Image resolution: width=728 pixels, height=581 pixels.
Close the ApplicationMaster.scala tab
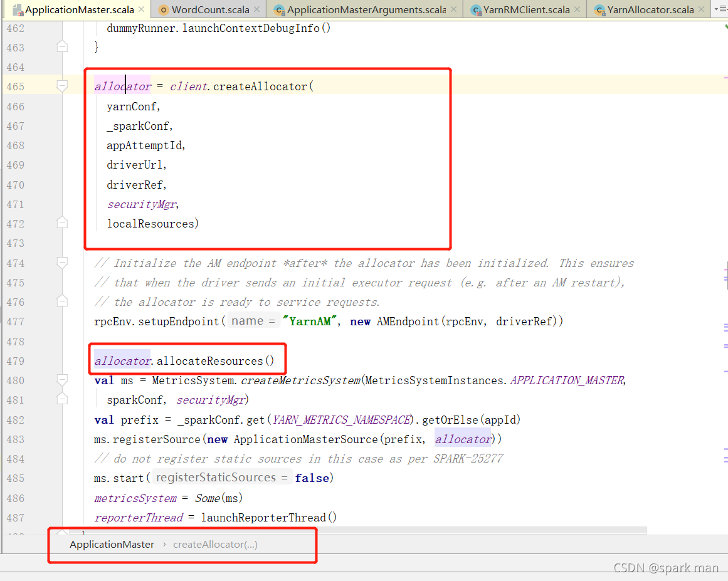click(x=141, y=9)
